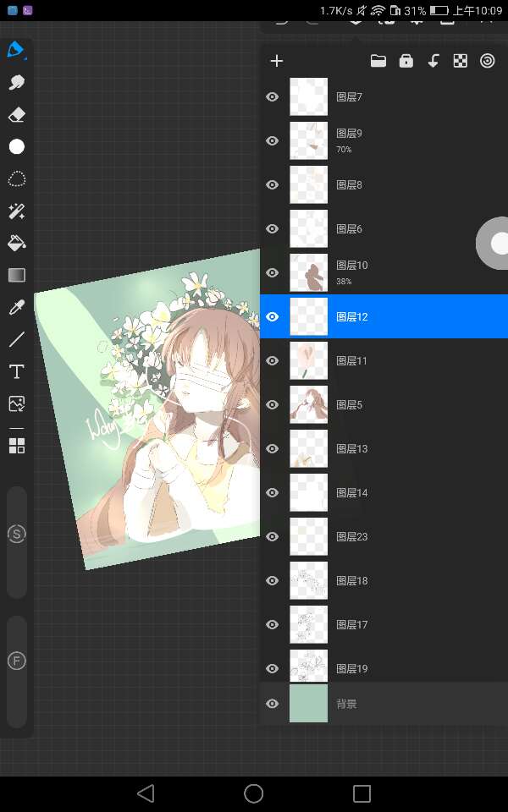Viewport: 508px width, 812px height.
Task: Hide 图层8 with its eye icon
Action: click(272, 185)
